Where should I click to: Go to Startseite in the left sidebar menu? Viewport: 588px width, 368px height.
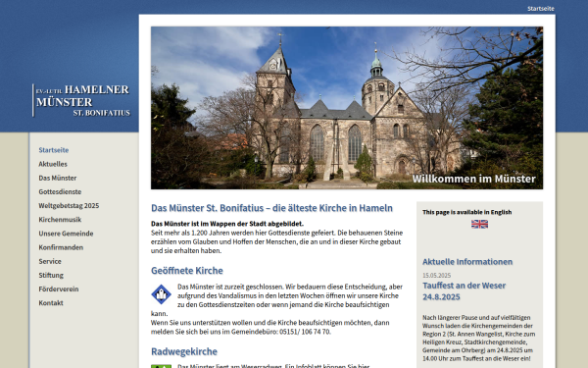click(x=54, y=150)
